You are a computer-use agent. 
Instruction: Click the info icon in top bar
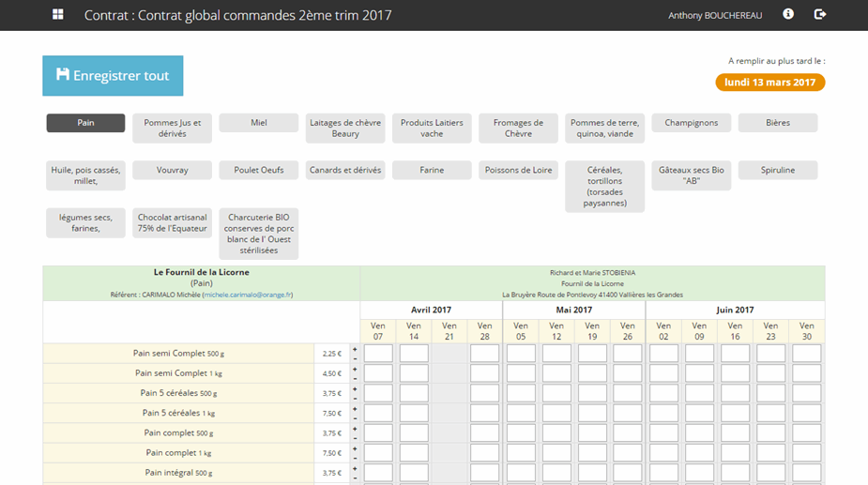pyautogui.click(x=788, y=15)
